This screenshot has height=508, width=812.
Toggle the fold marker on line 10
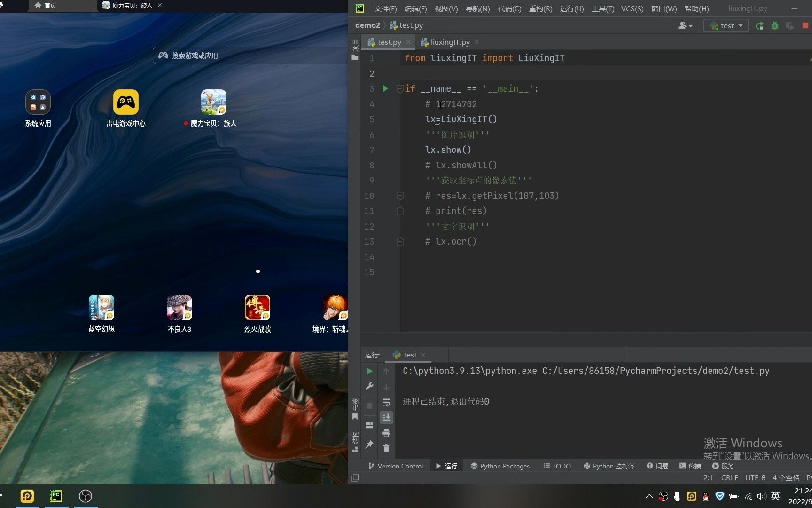pos(400,196)
